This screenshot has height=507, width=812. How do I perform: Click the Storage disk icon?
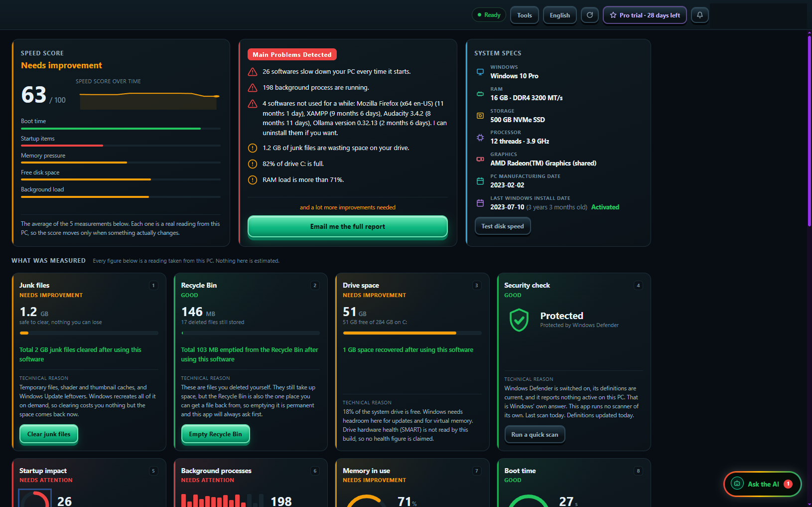[x=480, y=116]
